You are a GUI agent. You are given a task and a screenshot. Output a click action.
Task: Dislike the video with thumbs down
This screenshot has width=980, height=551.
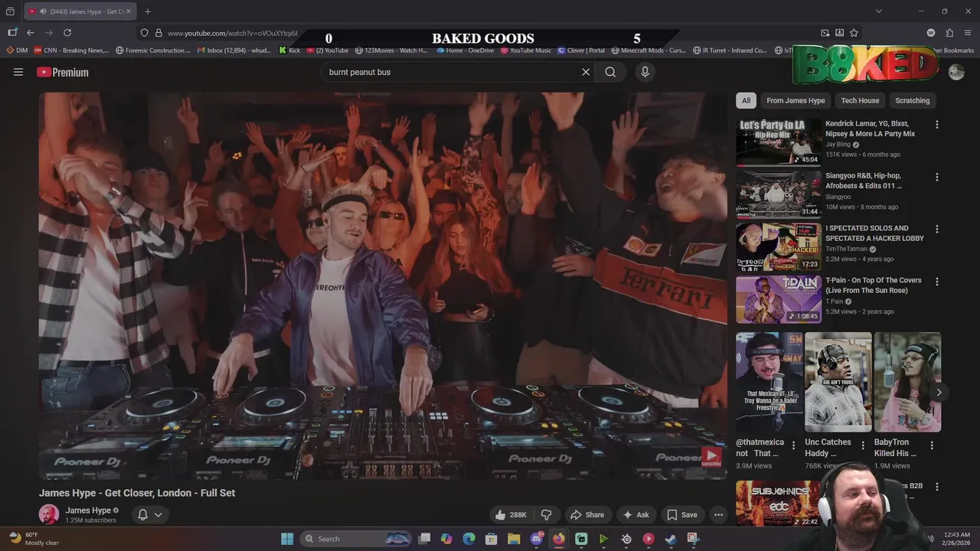[x=546, y=515]
